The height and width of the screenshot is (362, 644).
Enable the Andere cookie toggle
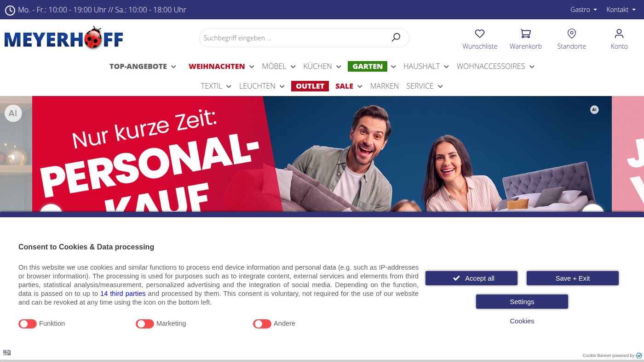click(262, 324)
